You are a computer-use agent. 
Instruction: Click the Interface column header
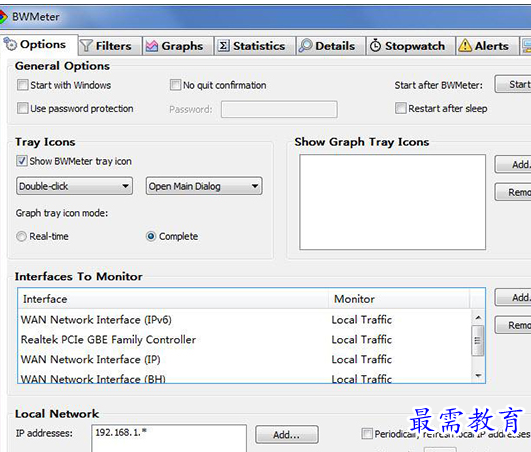(x=173, y=299)
